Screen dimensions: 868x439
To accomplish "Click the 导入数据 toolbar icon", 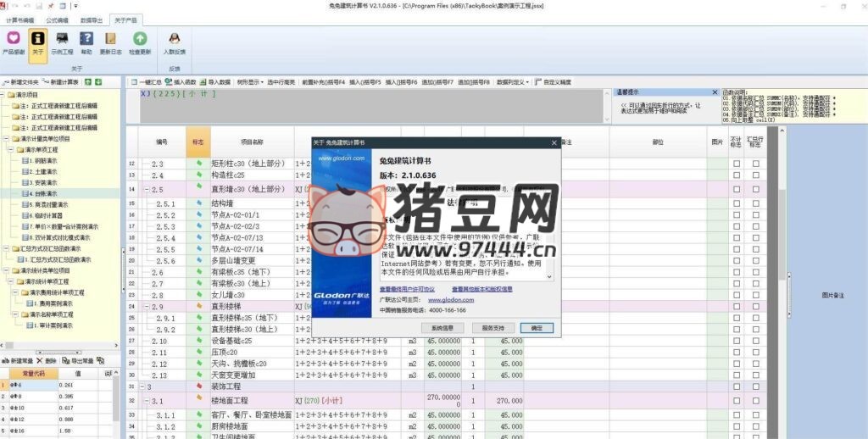I will pyautogui.click(x=203, y=82).
